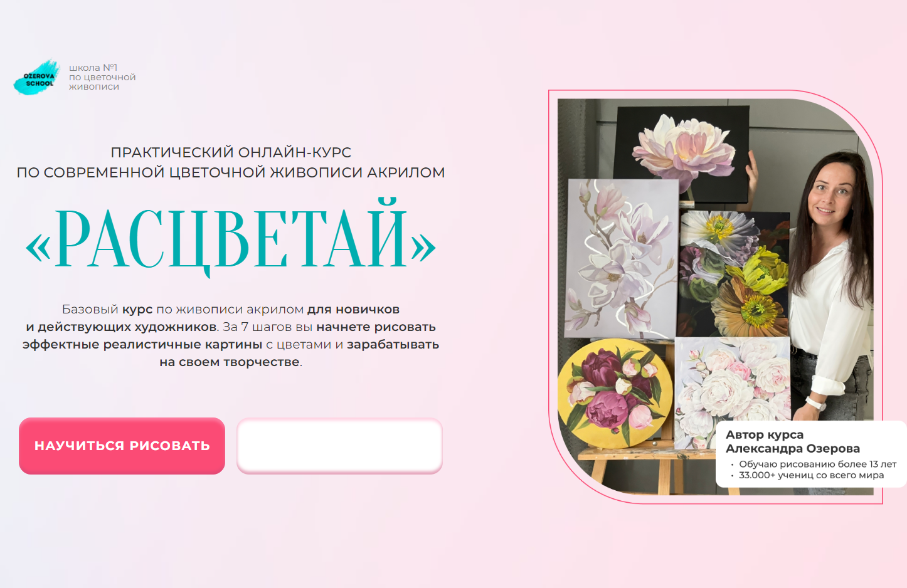The height and width of the screenshot is (588, 907).
Task: Click the Ozerova School turquoise logo
Action: tap(37, 78)
